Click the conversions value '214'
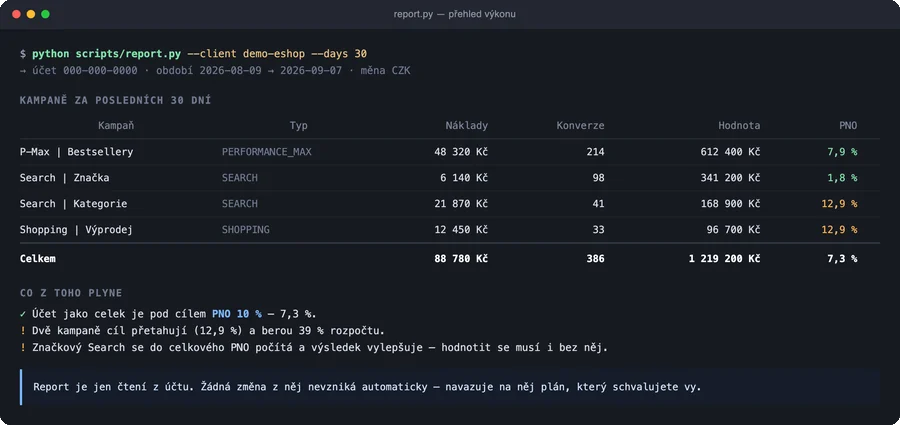The image size is (900, 425). click(595, 152)
